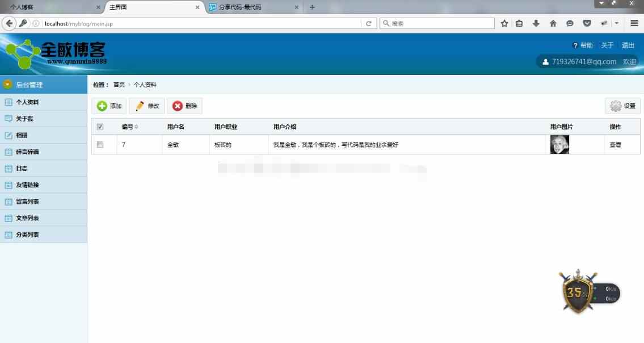
Task: Click the 退出 logout link
Action: pos(628,45)
